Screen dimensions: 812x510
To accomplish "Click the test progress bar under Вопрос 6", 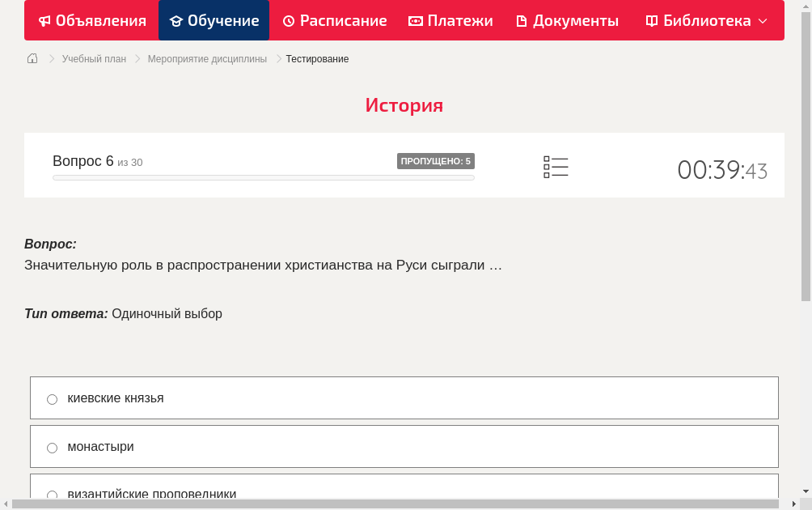I will [263, 177].
